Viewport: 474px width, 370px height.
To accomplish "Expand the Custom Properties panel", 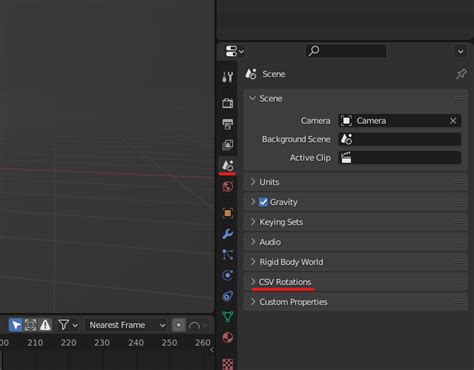I will coord(355,302).
